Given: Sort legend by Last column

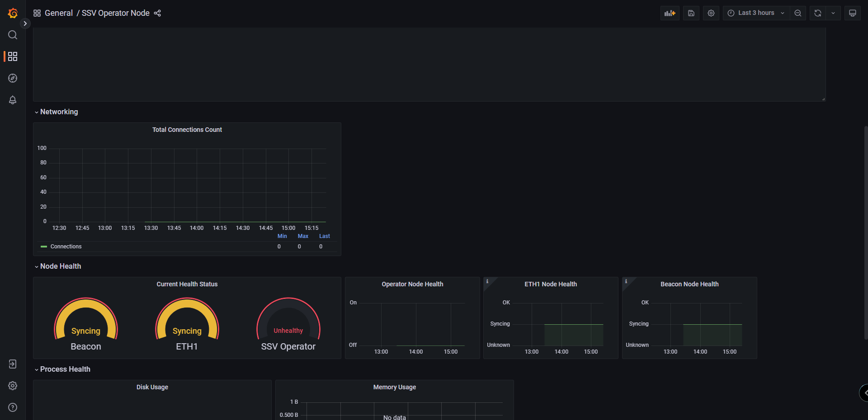Looking at the screenshot, I should 325,236.
